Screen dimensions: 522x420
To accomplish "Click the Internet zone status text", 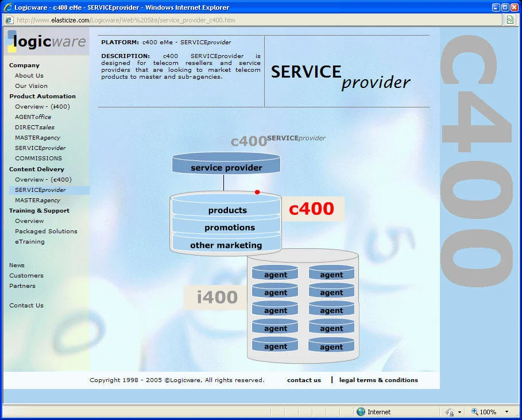I will tap(379, 412).
